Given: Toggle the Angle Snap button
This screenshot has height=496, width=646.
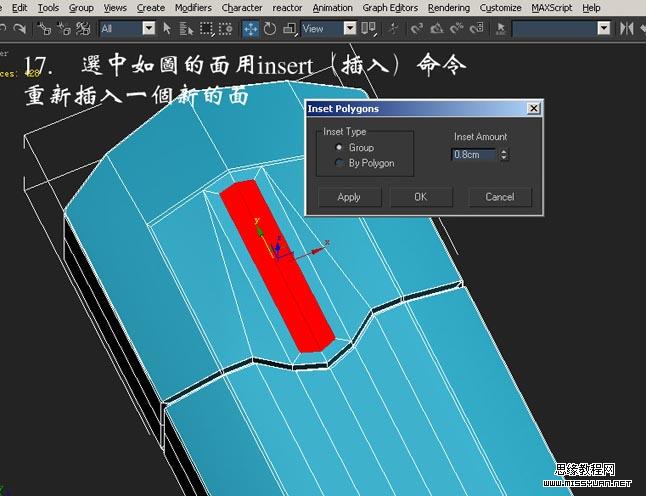Looking at the screenshot, I should click(437, 28).
